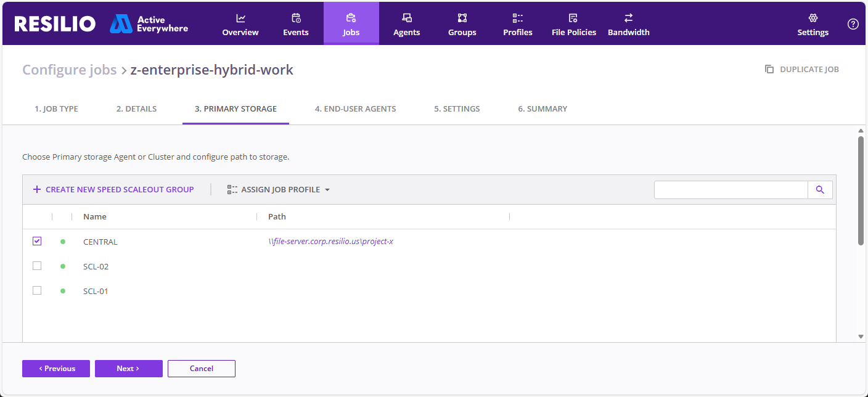Click SCL-02 green status dot

[63, 266]
